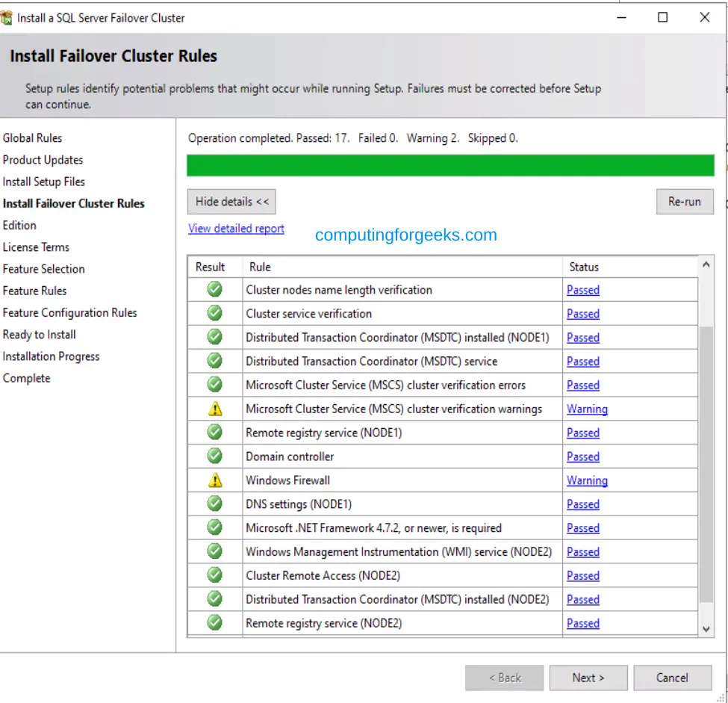Select Install Failover Cluster Rules step

pos(73,203)
